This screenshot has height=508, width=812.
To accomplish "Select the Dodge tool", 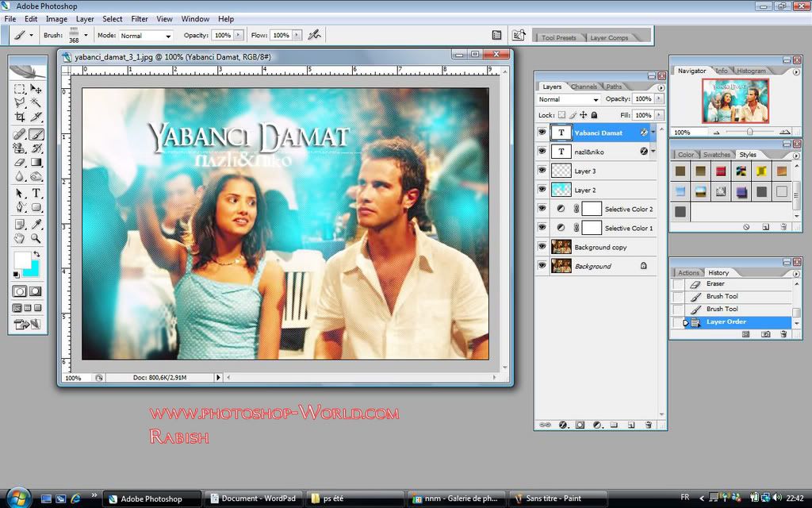I will click(x=36, y=177).
